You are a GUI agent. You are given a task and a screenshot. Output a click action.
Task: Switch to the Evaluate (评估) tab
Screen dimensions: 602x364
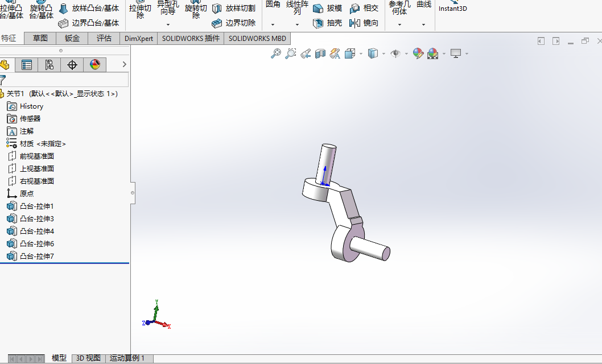[x=104, y=38]
